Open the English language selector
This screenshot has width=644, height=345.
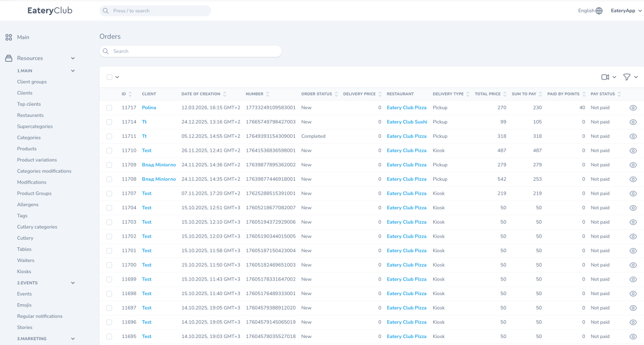590,11
